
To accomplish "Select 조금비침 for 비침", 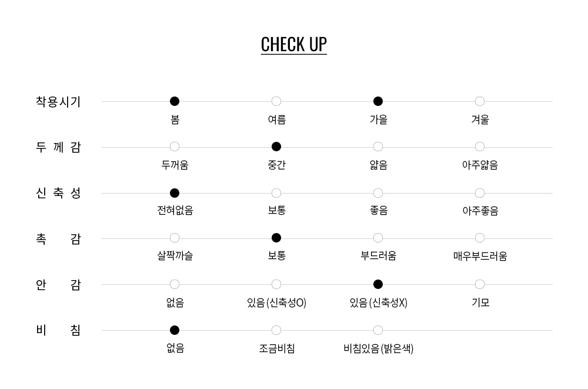I will tap(276, 330).
